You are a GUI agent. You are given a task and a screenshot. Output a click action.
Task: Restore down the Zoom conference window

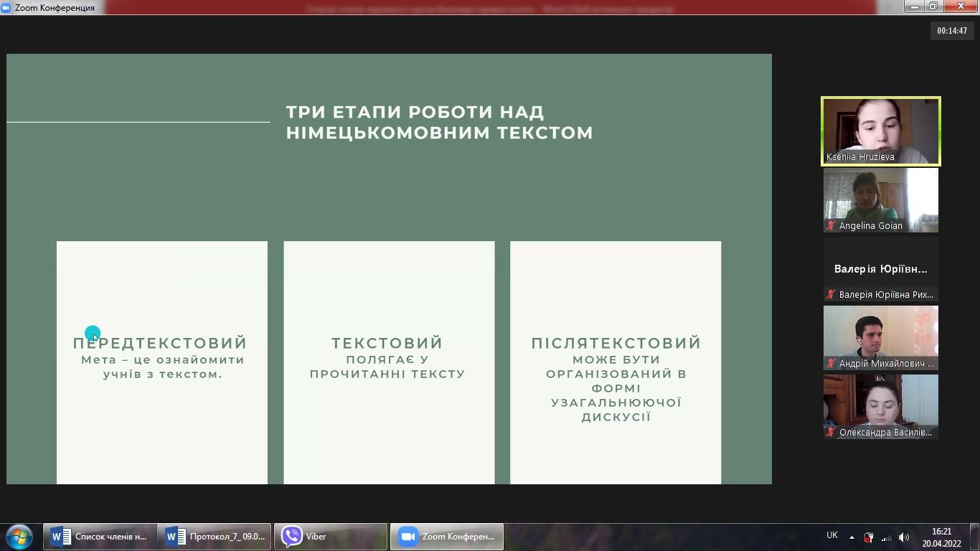pos(933,6)
